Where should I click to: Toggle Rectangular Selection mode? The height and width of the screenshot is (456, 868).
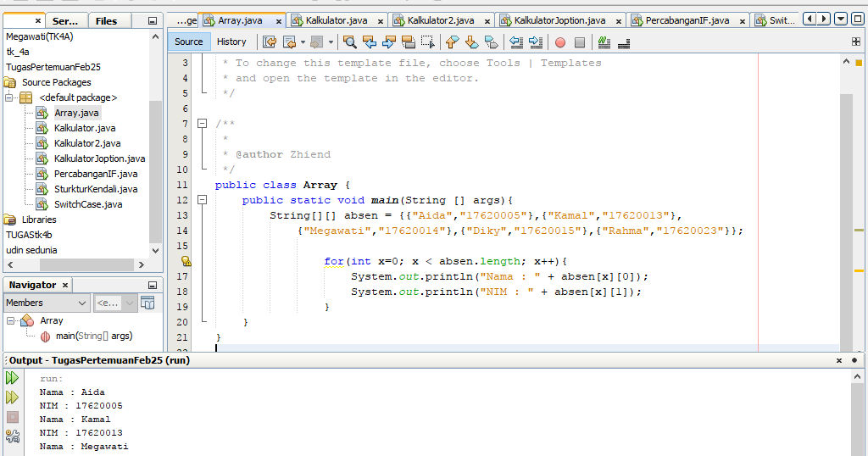click(427, 42)
